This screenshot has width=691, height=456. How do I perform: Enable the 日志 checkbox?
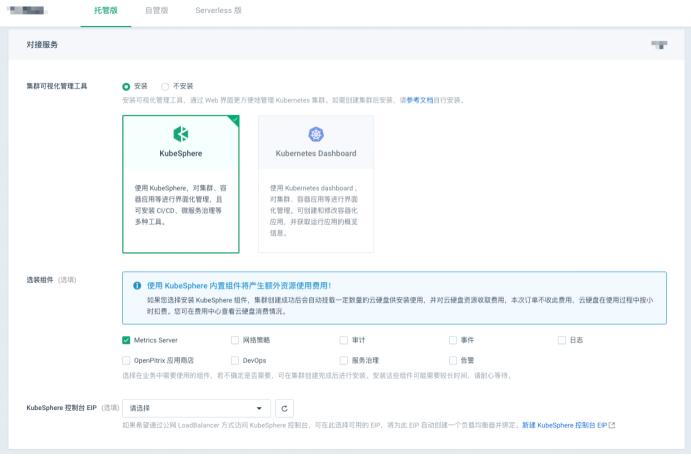(562, 340)
